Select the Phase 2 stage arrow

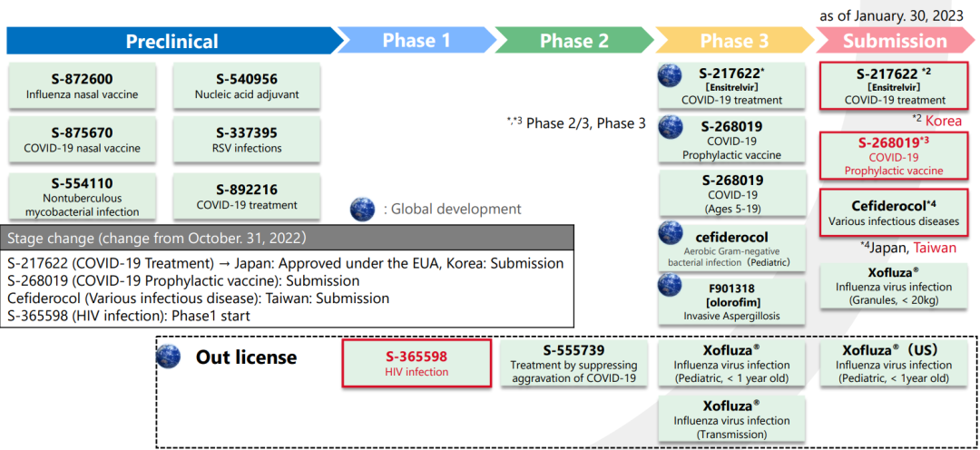point(573,41)
